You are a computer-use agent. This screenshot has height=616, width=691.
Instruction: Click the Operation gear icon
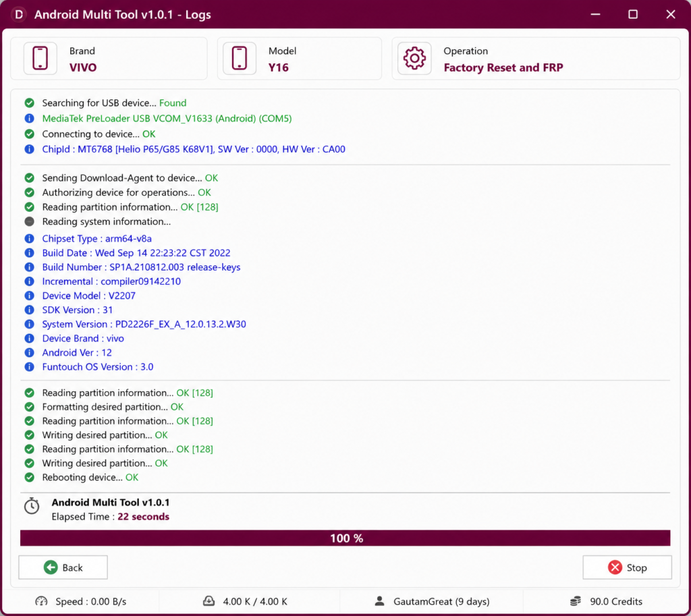coord(414,58)
